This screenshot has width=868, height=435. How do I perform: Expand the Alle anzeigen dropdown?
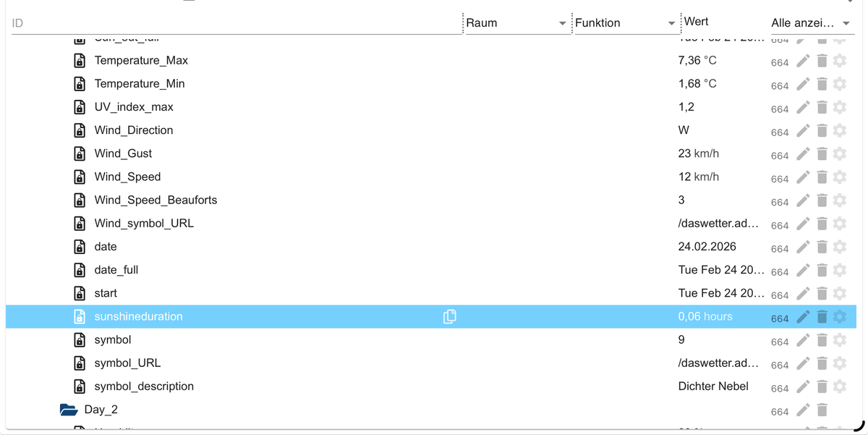click(846, 23)
